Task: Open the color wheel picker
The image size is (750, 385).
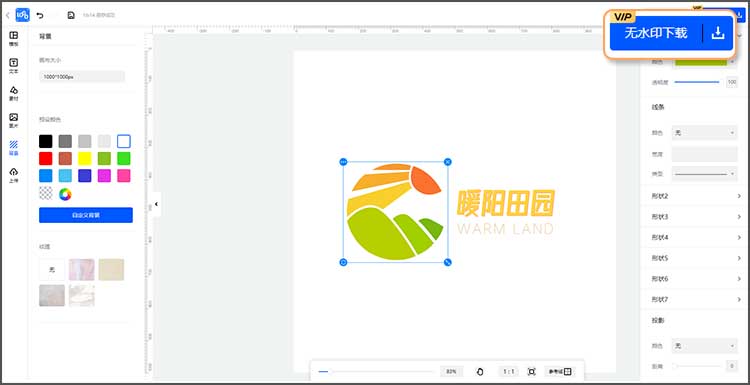Action: click(x=65, y=194)
